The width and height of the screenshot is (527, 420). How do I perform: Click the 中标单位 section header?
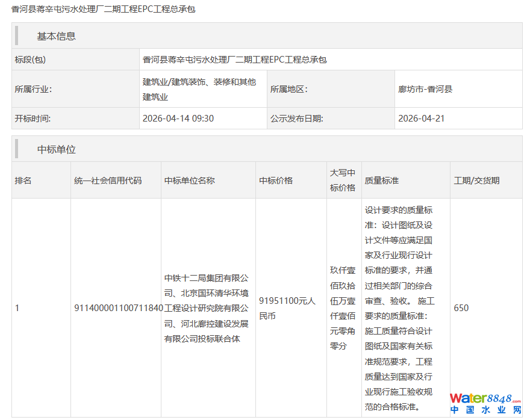pyautogui.click(x=56, y=149)
